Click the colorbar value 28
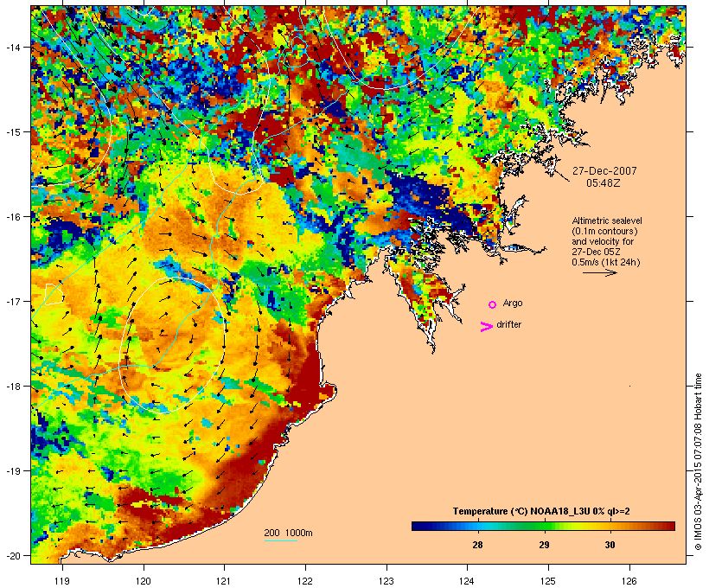Image resolution: width=709 pixels, height=588 pixels. click(x=477, y=545)
